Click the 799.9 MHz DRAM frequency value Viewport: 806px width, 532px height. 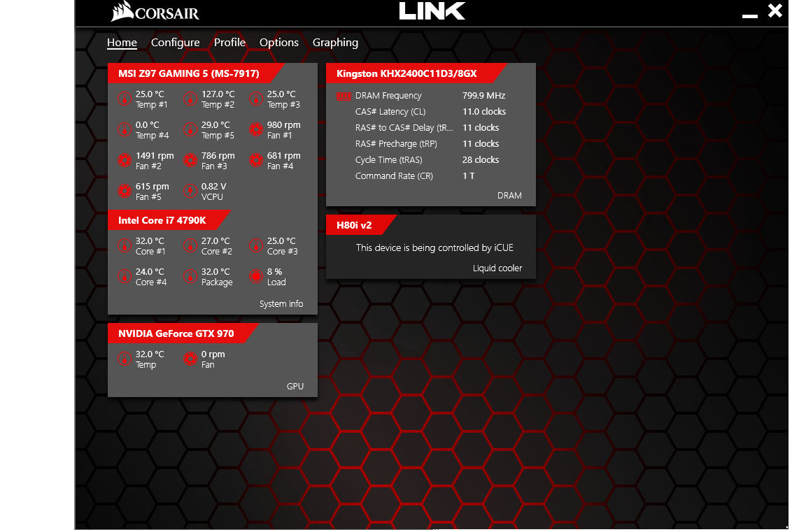tap(483, 96)
